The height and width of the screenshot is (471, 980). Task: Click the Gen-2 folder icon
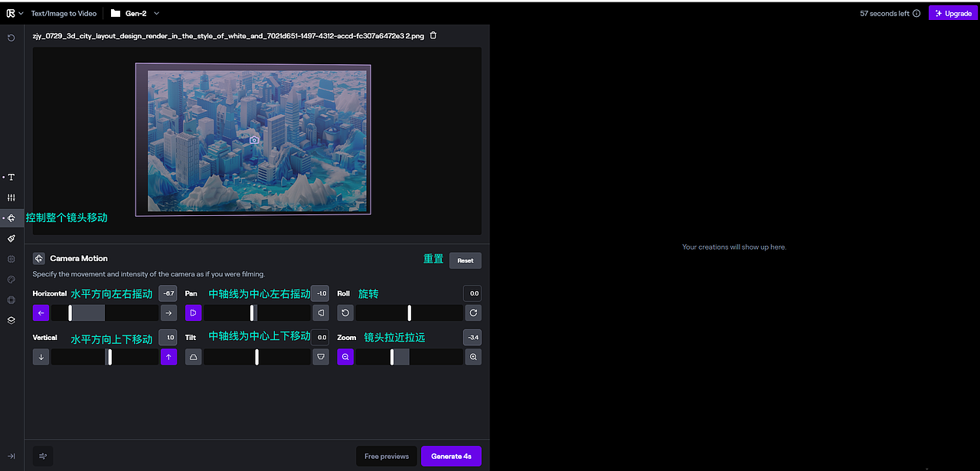(115, 13)
